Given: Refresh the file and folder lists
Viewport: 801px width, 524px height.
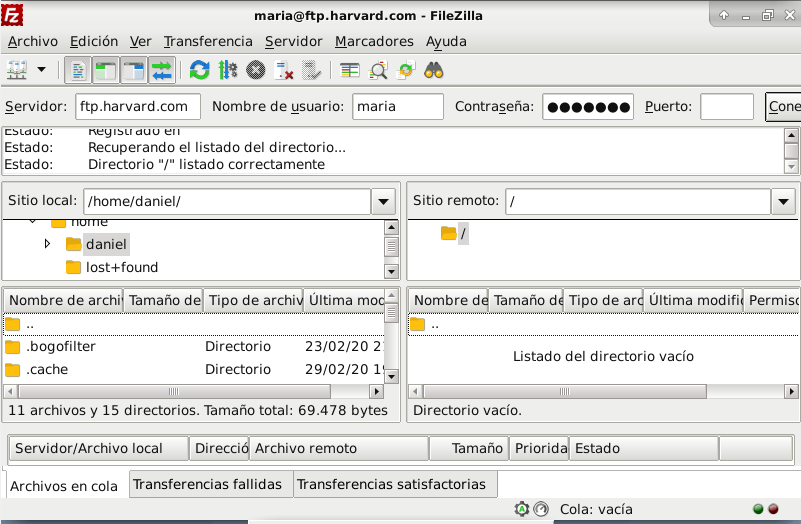Looking at the screenshot, I should click(x=200, y=70).
